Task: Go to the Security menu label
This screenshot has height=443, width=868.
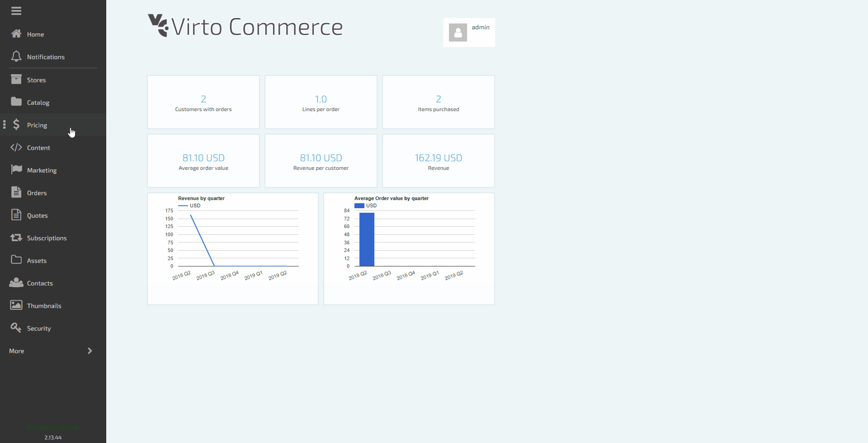Action: click(39, 328)
